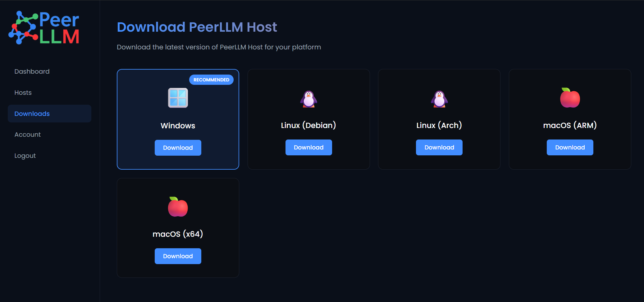Viewport: 644px width, 302px height.
Task: Click the PeerLLM logo
Action: [44, 28]
